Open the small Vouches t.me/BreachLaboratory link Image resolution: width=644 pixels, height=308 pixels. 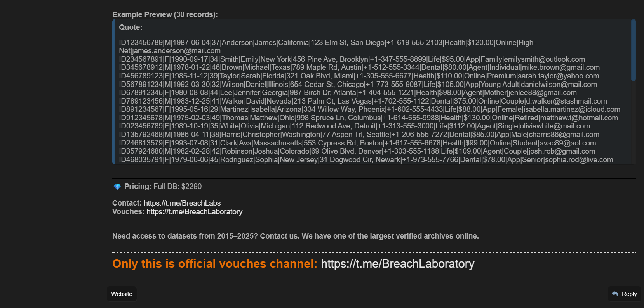tap(194, 212)
